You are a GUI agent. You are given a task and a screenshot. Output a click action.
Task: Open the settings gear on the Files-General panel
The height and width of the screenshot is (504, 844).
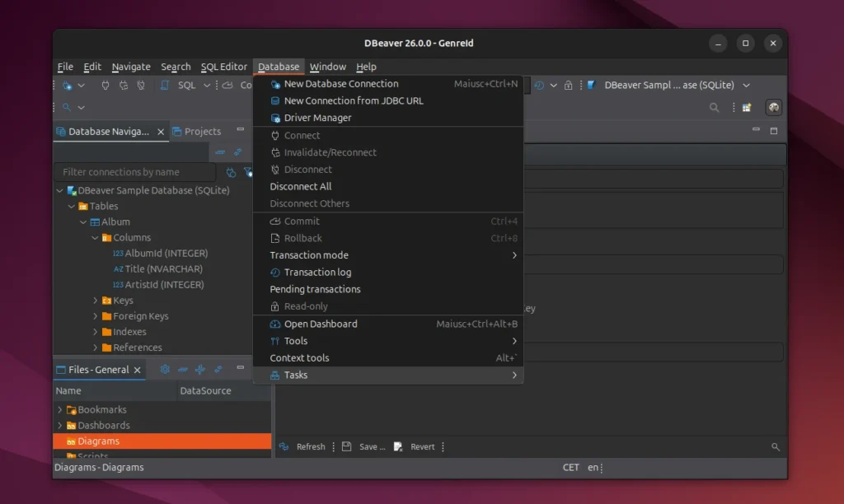(x=165, y=370)
